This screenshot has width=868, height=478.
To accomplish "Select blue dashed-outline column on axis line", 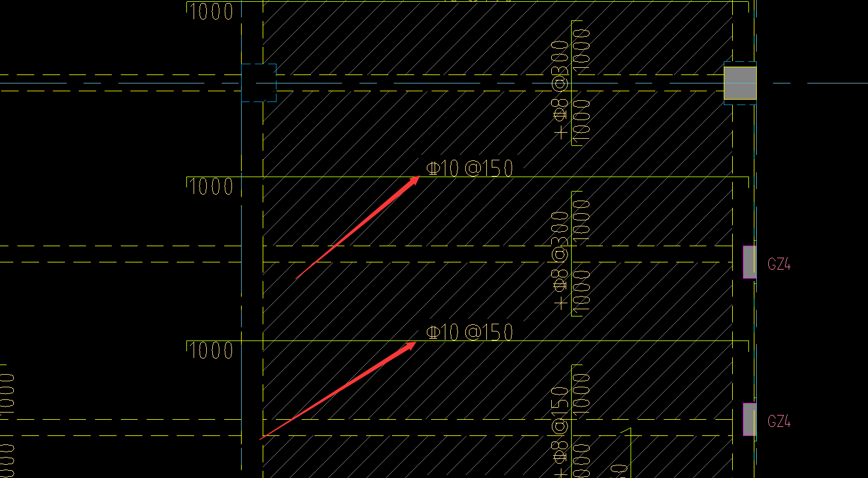I will tap(258, 83).
